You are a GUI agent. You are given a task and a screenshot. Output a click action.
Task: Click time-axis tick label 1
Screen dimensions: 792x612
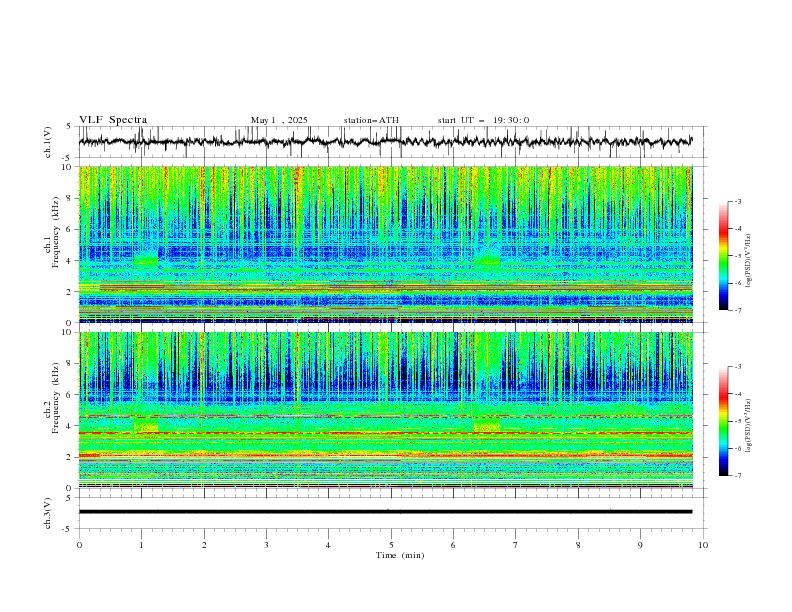tap(141, 545)
